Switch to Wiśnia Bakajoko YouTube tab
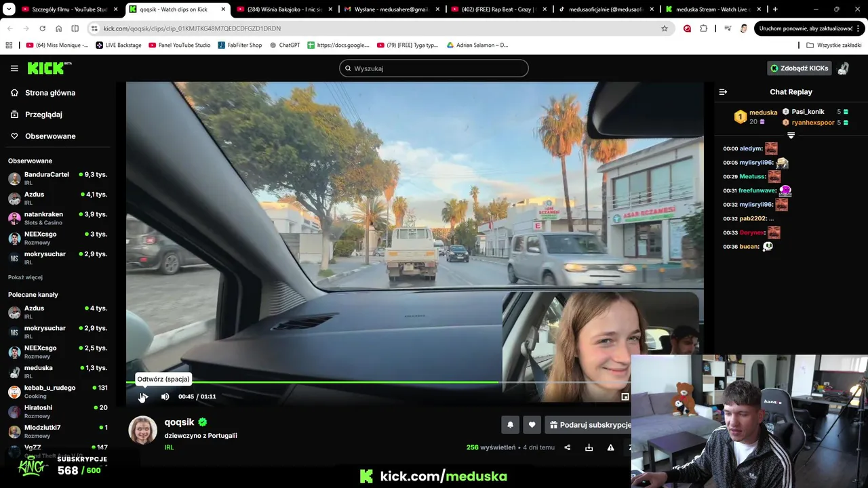Image resolution: width=868 pixels, height=488 pixels. point(283,9)
